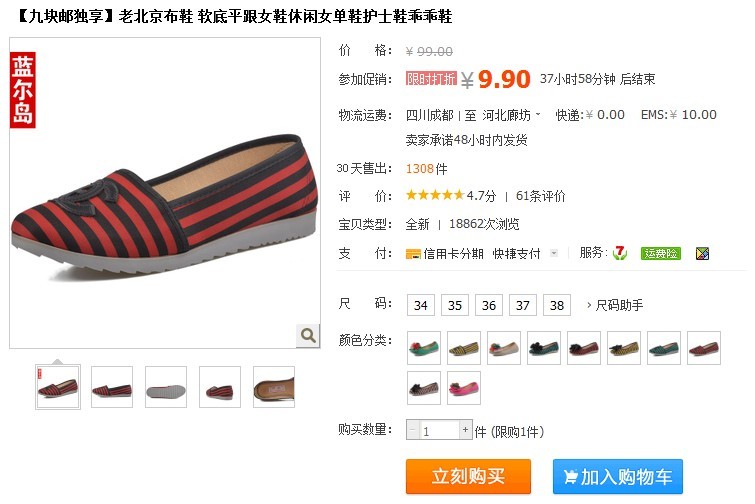Choose the yellow striped shoe color swatch
The height and width of the screenshot is (504, 755).
[x=464, y=348]
